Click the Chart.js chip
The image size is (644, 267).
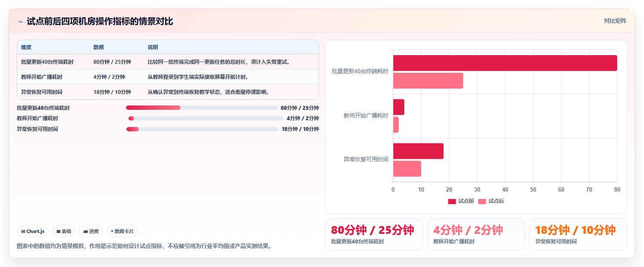click(x=33, y=231)
